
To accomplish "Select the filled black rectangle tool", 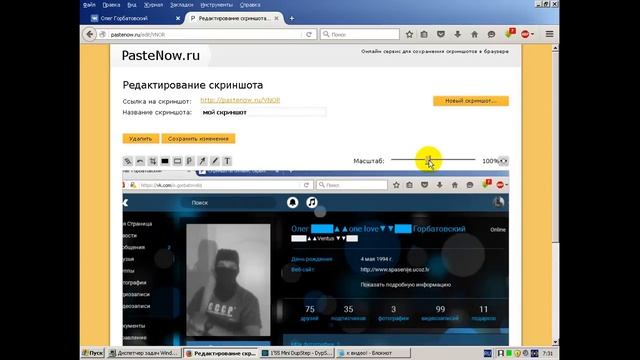I will pyautogui.click(x=165, y=161).
